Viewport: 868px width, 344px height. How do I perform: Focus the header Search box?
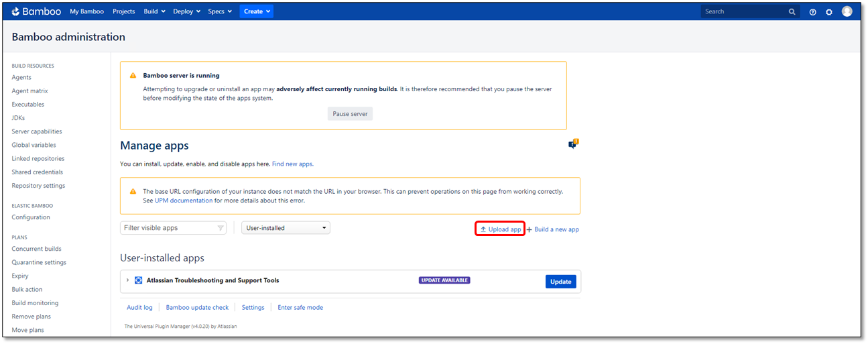(750, 11)
